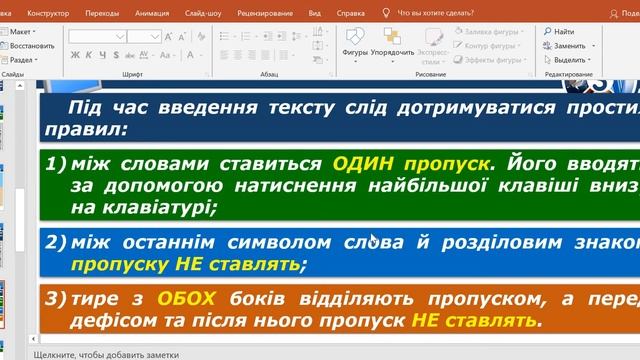This screenshot has height=360, width=640.
Task: Switch to the Справка tab
Action: [x=351, y=13]
